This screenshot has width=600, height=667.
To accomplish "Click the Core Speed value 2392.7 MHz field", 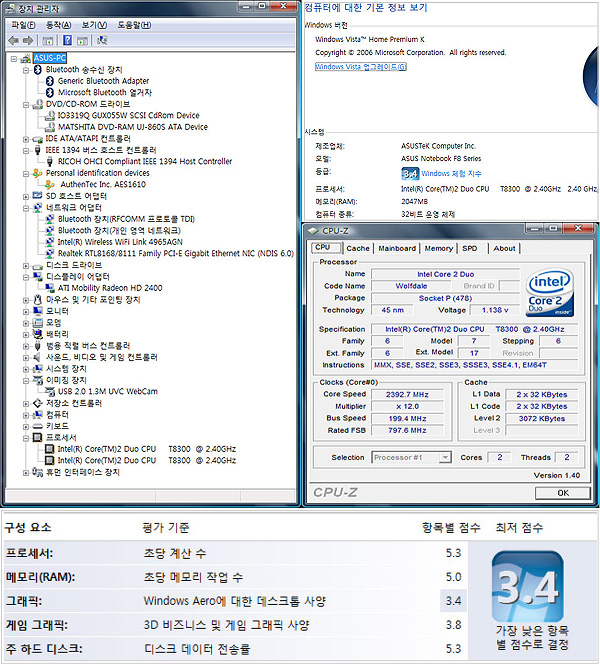I will click(x=407, y=394).
